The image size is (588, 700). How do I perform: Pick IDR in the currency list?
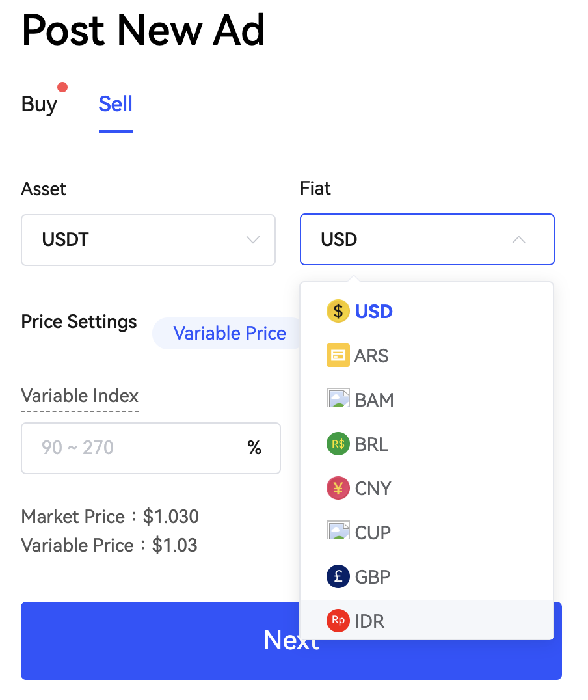tap(369, 621)
